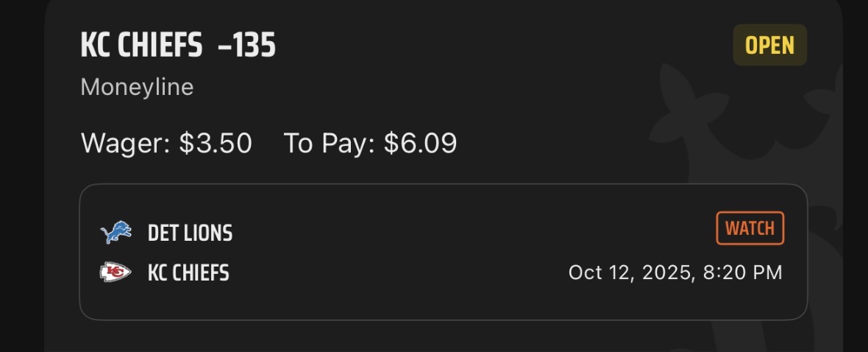This screenshot has width=868, height=352.
Task: Select KC CHIEFS in the matchup card
Action: (x=188, y=273)
